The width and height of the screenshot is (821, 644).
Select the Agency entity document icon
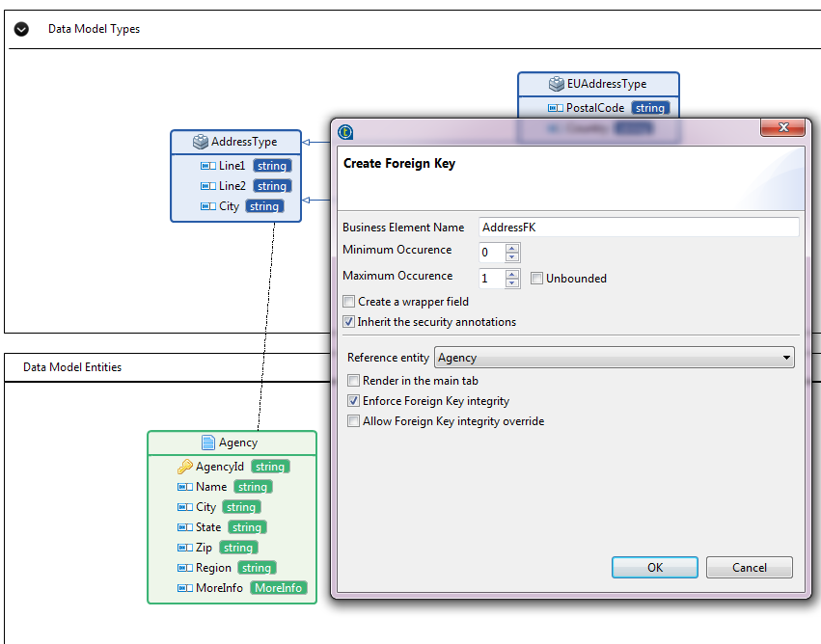[207, 443]
